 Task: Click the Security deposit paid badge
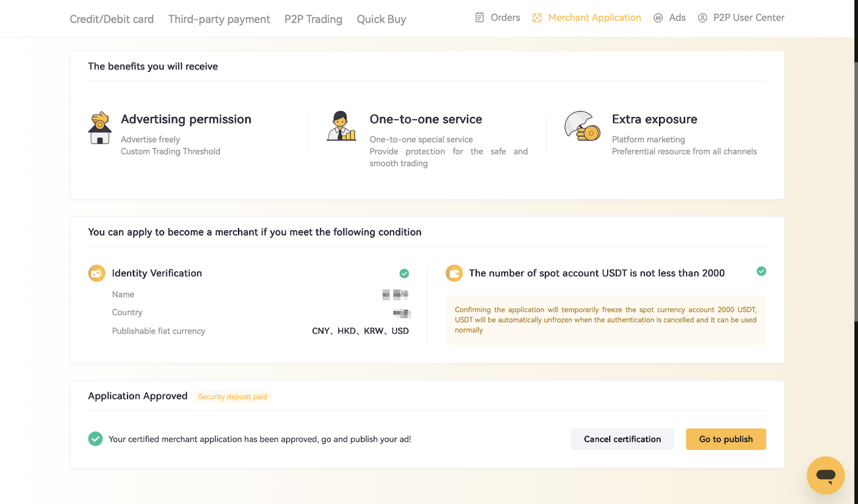coord(233,397)
